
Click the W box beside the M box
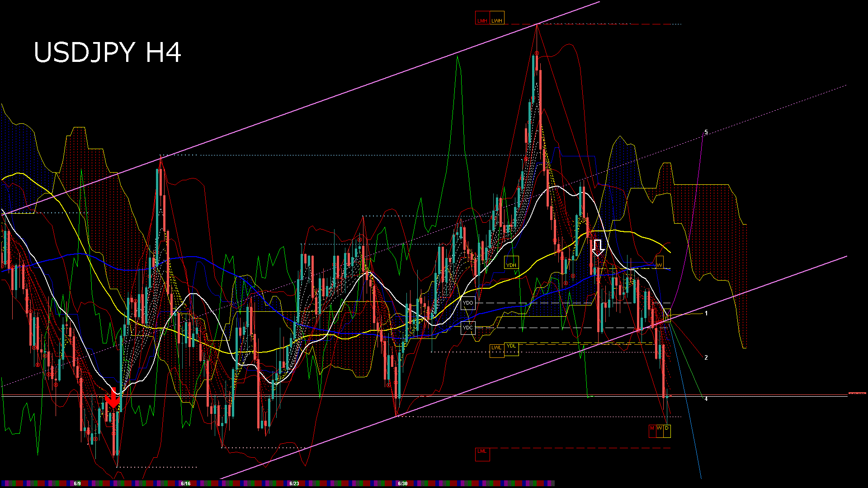click(x=660, y=431)
